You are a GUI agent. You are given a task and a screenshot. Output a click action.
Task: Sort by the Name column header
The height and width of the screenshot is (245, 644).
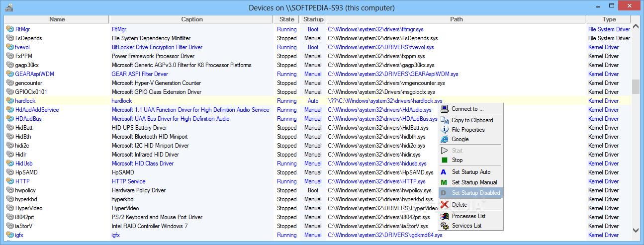coord(57,19)
